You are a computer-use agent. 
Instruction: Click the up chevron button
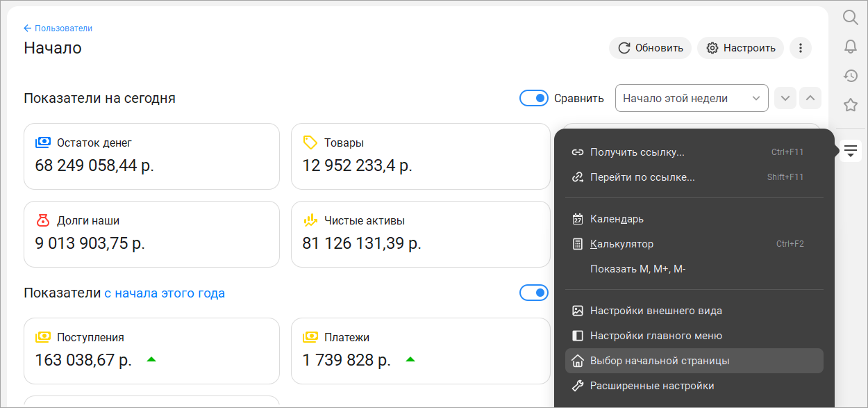click(x=810, y=98)
